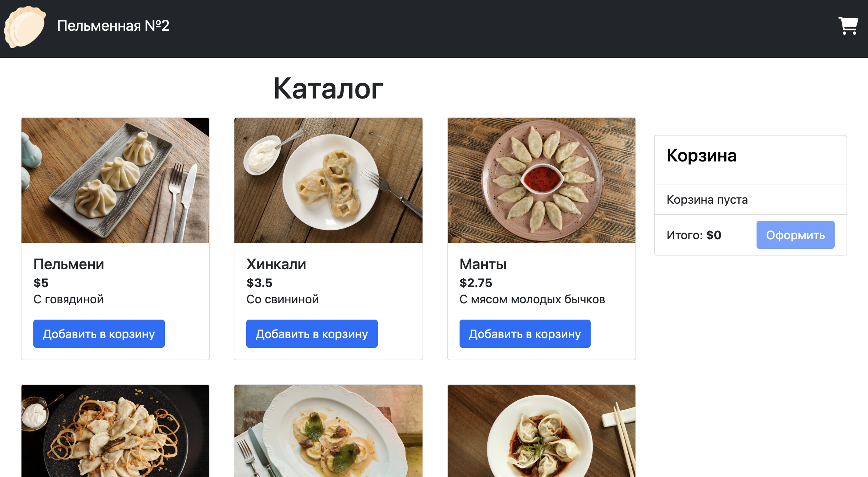Click the Итого: $0 total label
868x477 pixels.
(694, 235)
